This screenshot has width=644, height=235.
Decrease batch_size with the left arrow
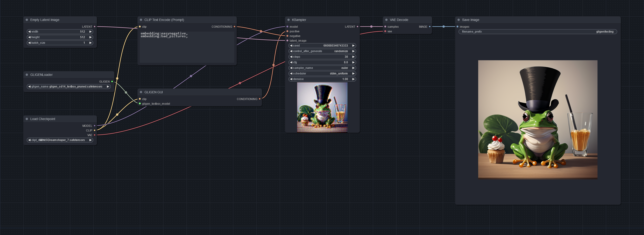tap(29, 43)
